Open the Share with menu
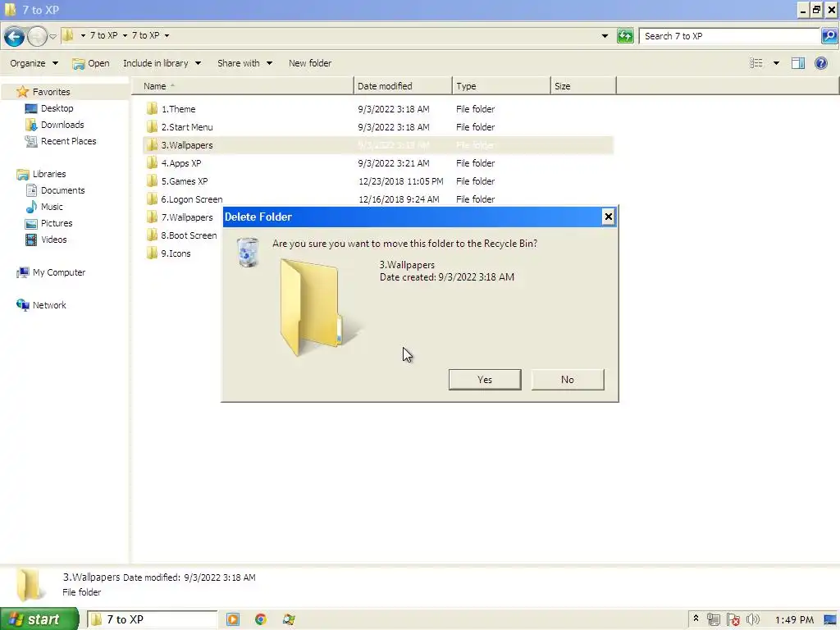 (x=244, y=63)
